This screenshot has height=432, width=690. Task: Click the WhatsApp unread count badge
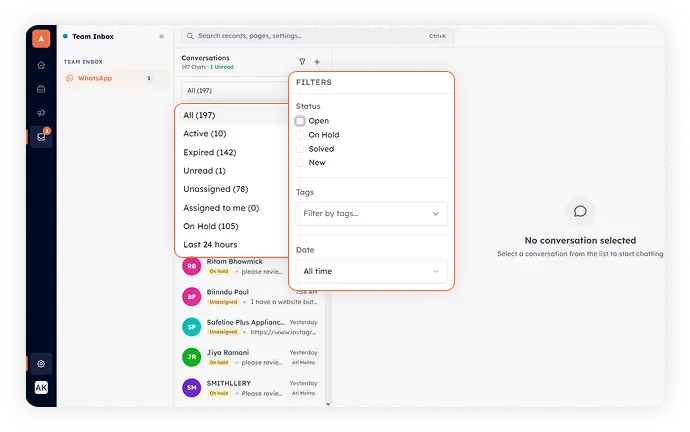click(149, 78)
